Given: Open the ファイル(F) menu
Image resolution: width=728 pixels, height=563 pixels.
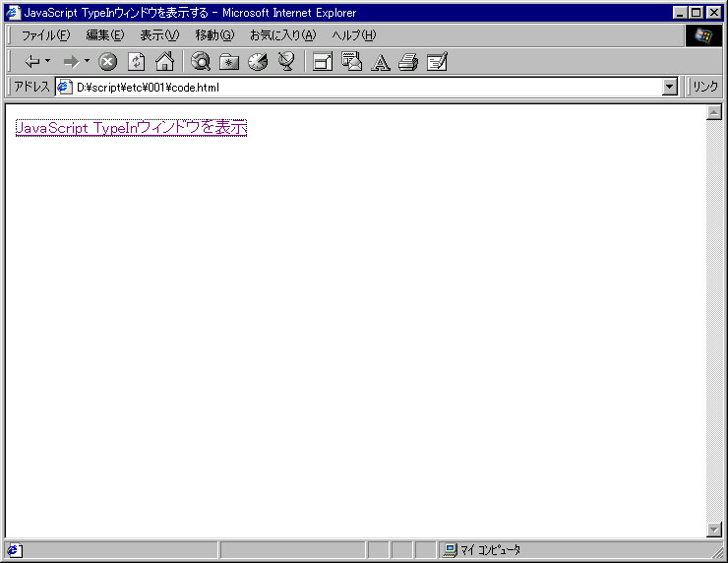Looking at the screenshot, I should click(45, 35).
